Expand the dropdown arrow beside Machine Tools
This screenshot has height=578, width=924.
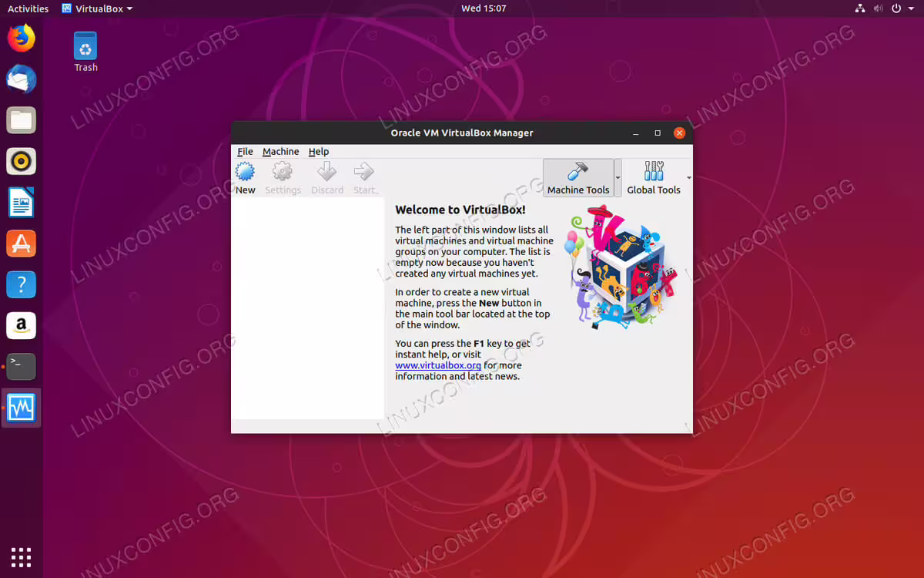(618, 178)
